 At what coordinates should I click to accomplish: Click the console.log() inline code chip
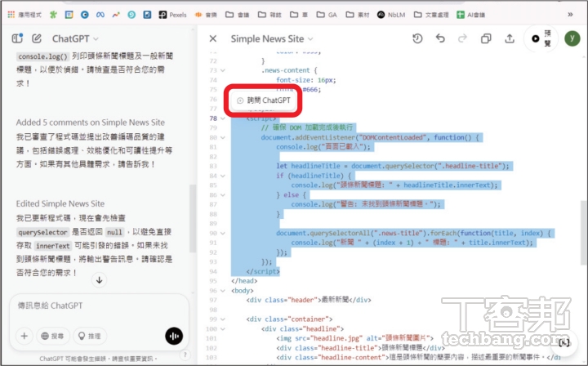click(42, 56)
